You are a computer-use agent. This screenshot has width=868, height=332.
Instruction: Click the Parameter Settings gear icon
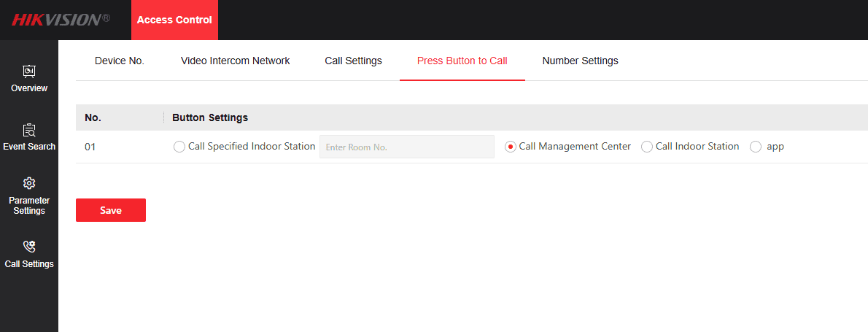point(29,183)
